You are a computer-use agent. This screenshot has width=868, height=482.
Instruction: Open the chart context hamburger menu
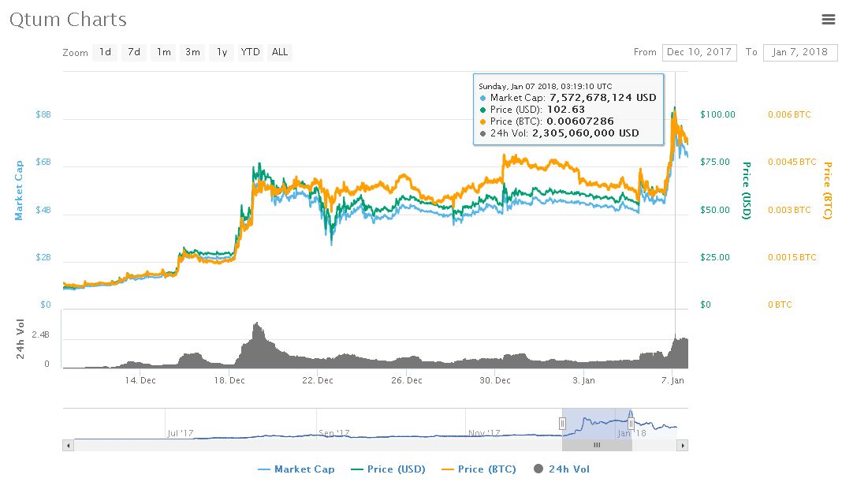pyautogui.click(x=828, y=20)
